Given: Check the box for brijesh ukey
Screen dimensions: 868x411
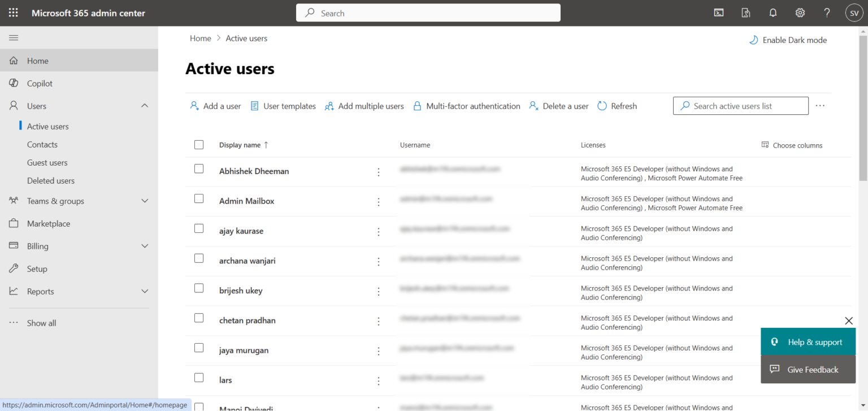Looking at the screenshot, I should [x=199, y=288].
